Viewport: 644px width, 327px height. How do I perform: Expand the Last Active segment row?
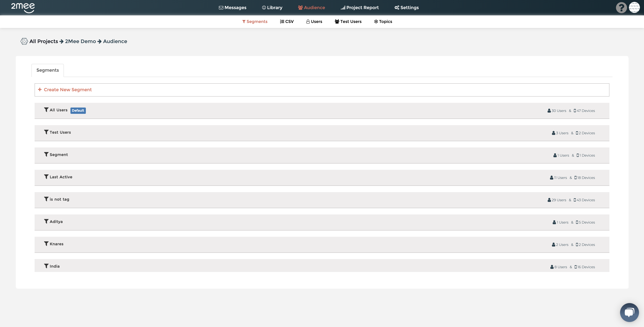pos(322,178)
